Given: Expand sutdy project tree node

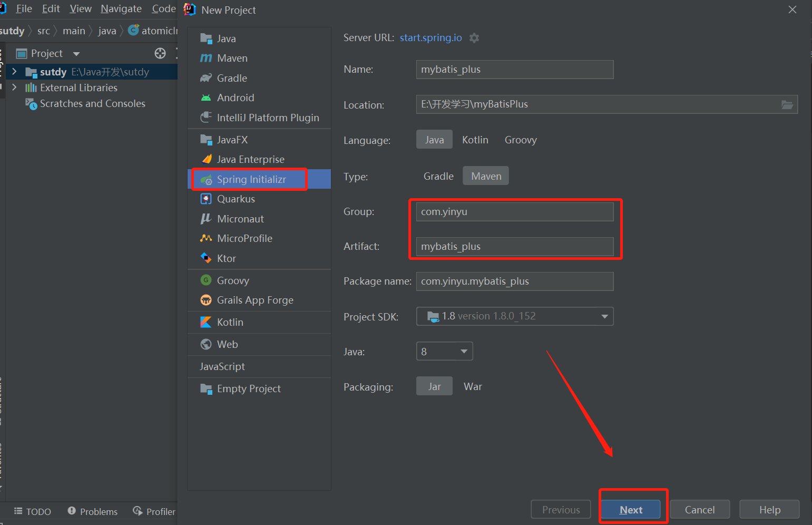Looking at the screenshot, I should (x=14, y=71).
